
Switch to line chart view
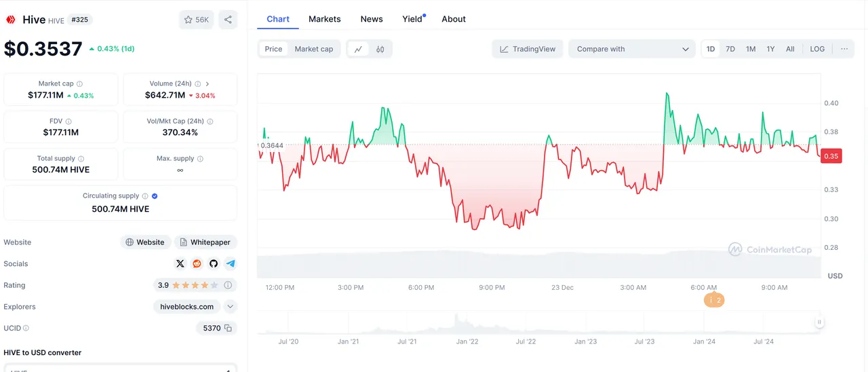click(x=358, y=49)
